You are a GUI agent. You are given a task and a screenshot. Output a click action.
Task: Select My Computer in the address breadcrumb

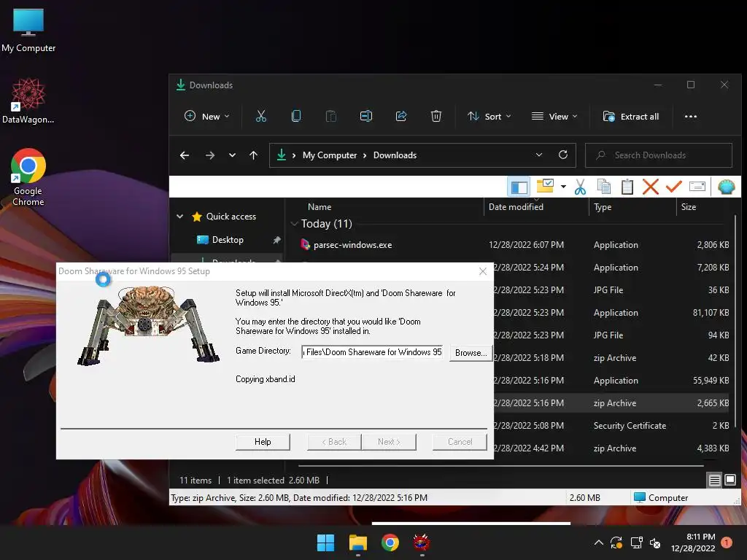pyautogui.click(x=330, y=155)
